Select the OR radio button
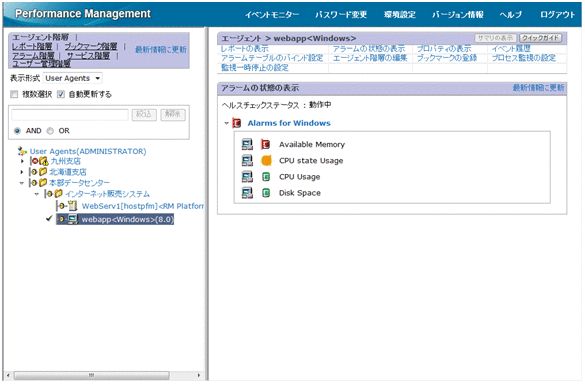This screenshot has width=585, height=384. (50, 131)
